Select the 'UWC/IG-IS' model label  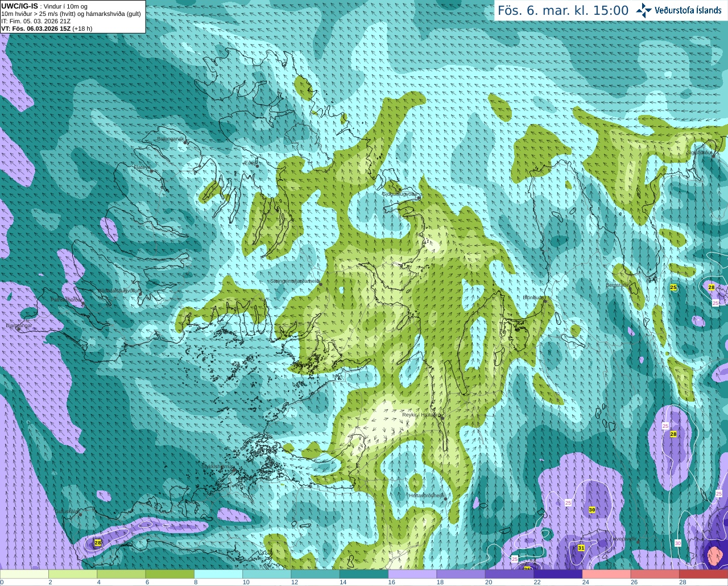[x=20, y=6]
